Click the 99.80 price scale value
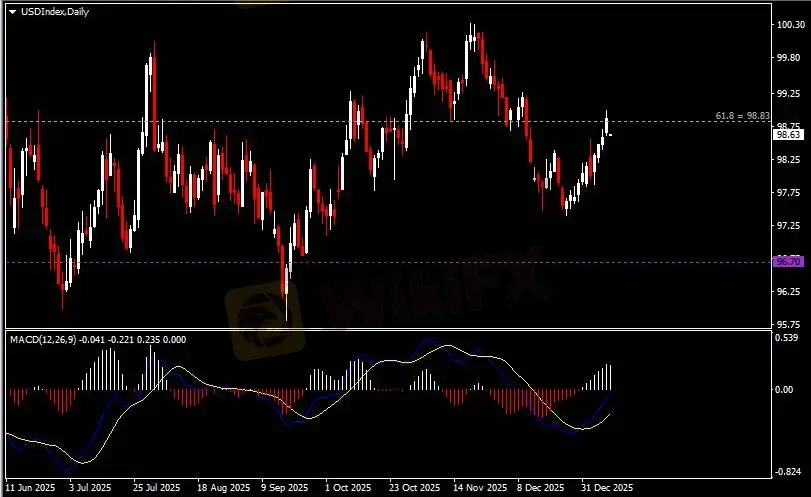This screenshot has width=811, height=497. point(789,57)
